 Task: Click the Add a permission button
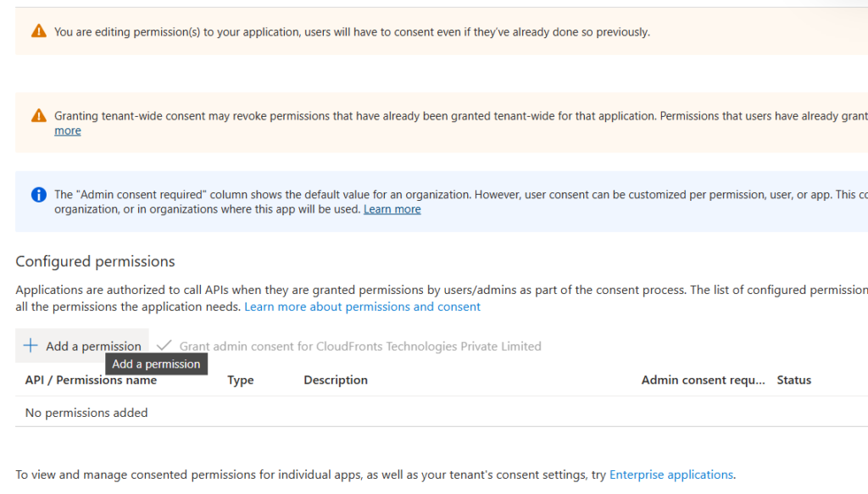[x=82, y=346]
